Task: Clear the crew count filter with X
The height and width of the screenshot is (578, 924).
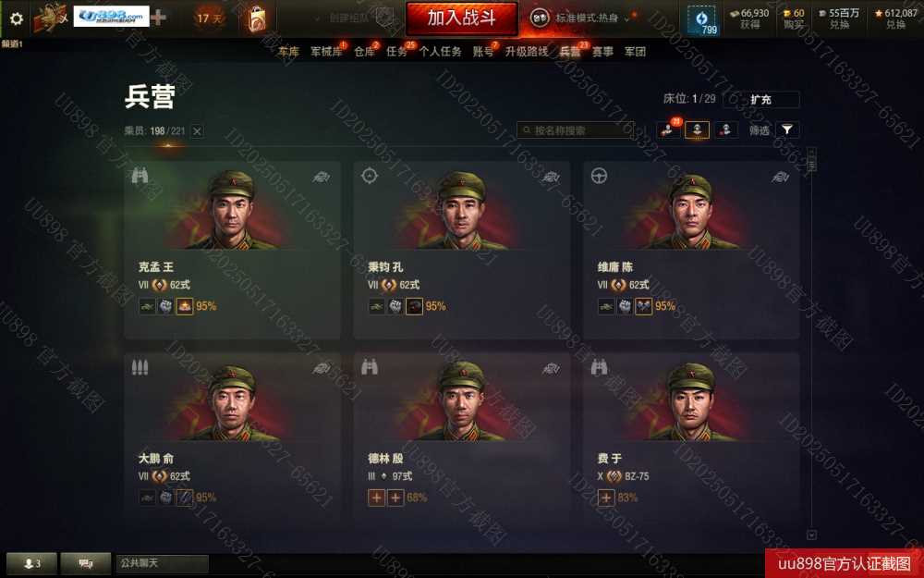Action: point(198,131)
